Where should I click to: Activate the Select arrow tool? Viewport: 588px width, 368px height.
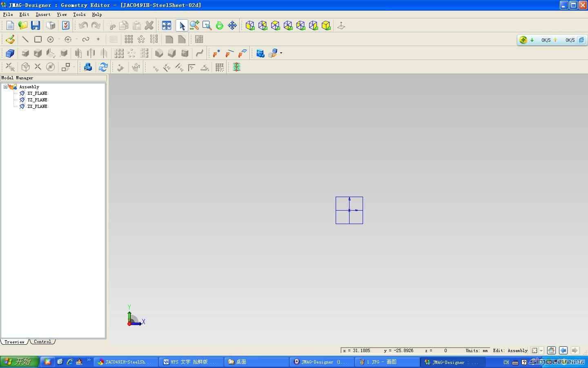pos(182,26)
